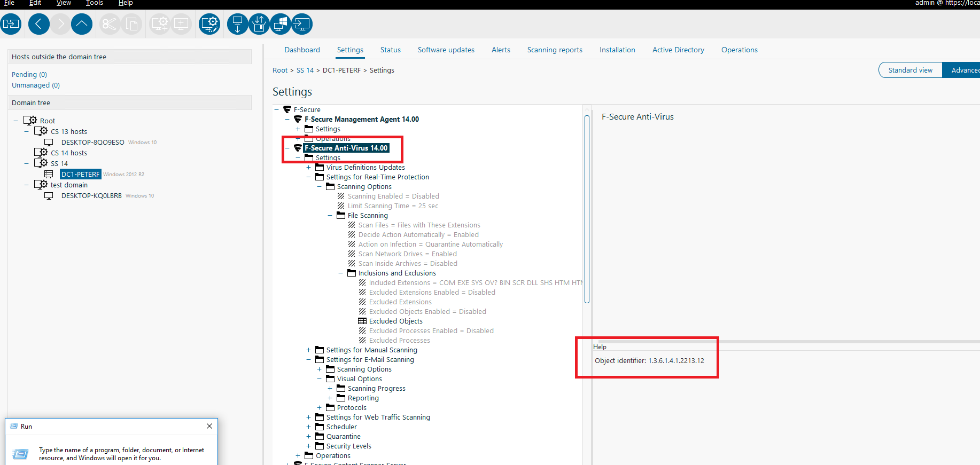Select Excluded Processes Enabled setting
The height and width of the screenshot is (465, 980).
tap(431, 330)
